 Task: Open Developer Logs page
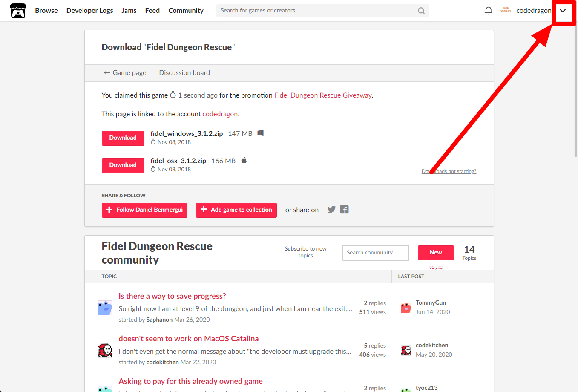pyautogui.click(x=89, y=11)
